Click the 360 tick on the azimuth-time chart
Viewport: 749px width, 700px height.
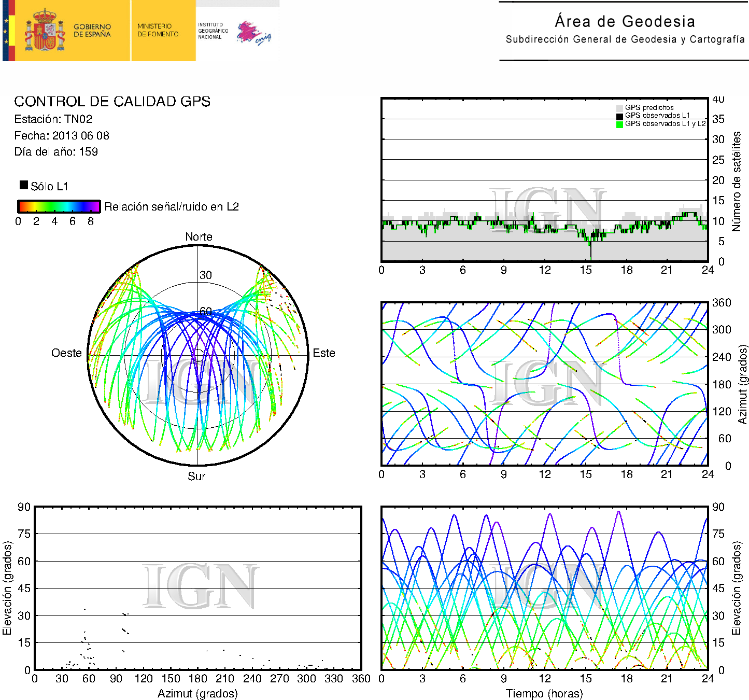(x=722, y=303)
